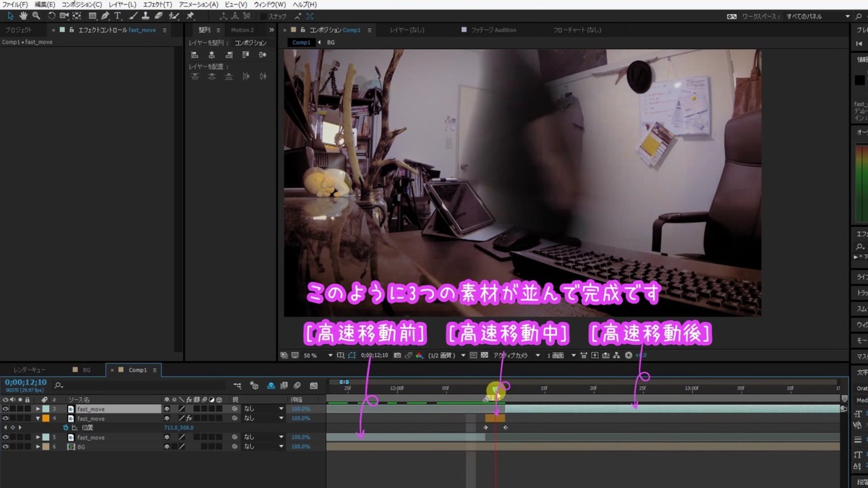Select the Pen tool in the toolbar
868x488 pixels.
click(x=106, y=15)
